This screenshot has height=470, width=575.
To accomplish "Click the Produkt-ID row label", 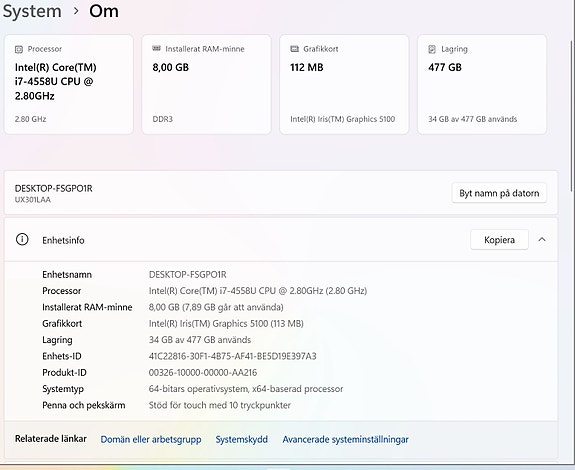I will tap(64, 372).
